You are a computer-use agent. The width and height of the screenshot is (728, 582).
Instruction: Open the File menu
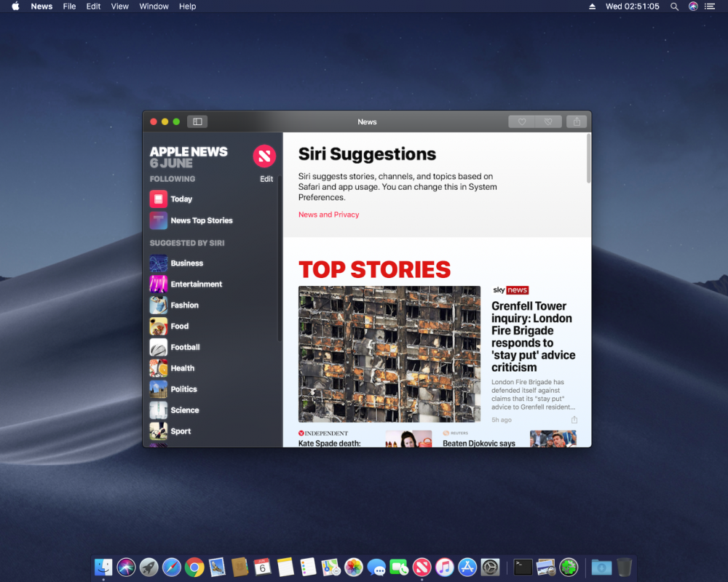click(69, 7)
